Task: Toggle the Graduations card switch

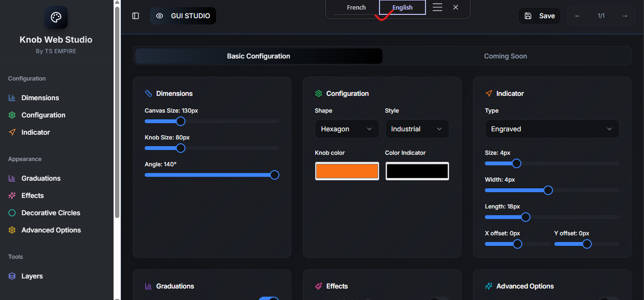Action: tap(269, 298)
